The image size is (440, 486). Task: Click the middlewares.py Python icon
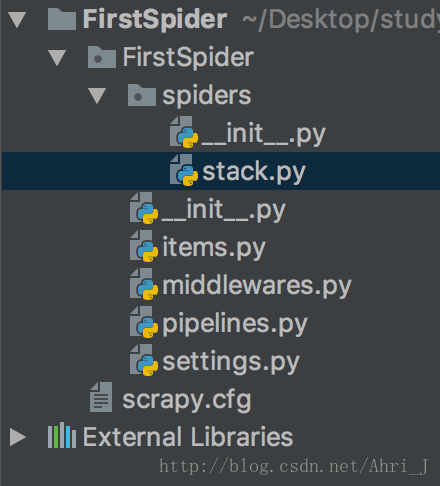(144, 284)
